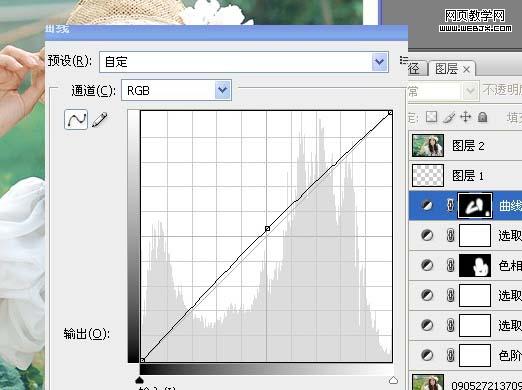Select white mask of first 选取 layer
This screenshot has width=522, height=390.
point(475,235)
